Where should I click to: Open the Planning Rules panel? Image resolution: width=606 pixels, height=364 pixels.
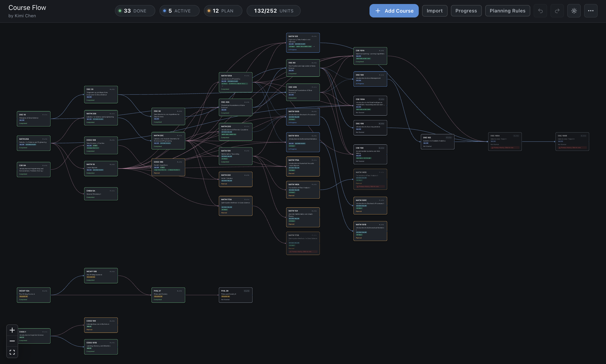507,11
